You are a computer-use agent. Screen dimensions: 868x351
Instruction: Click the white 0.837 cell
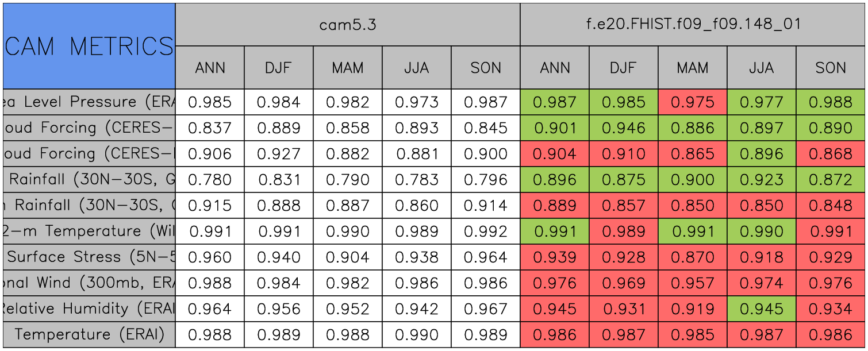pyautogui.click(x=210, y=128)
